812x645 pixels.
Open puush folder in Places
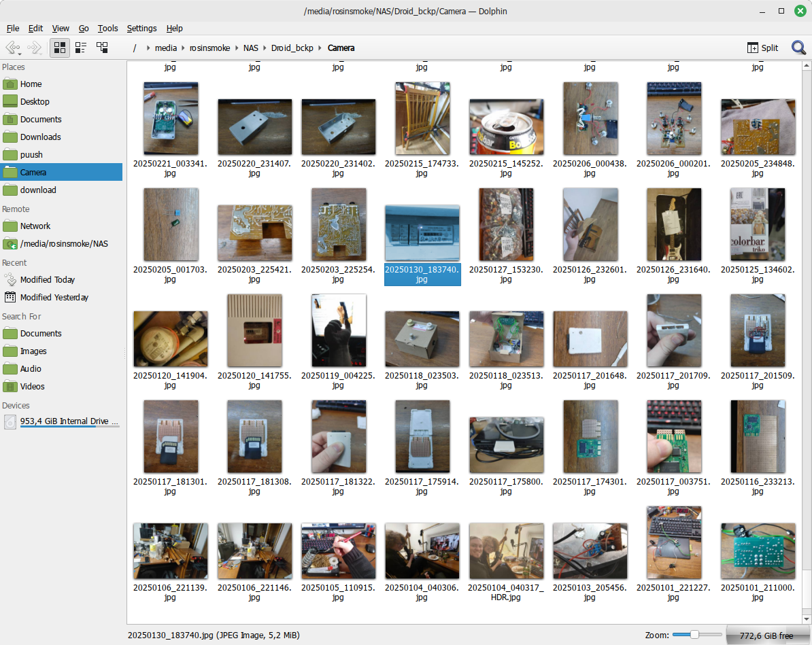[61, 154]
